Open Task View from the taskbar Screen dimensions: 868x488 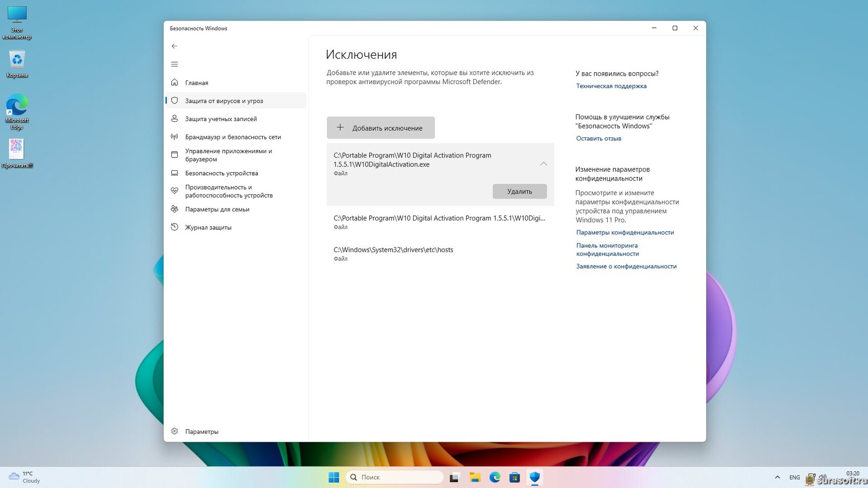click(x=454, y=477)
